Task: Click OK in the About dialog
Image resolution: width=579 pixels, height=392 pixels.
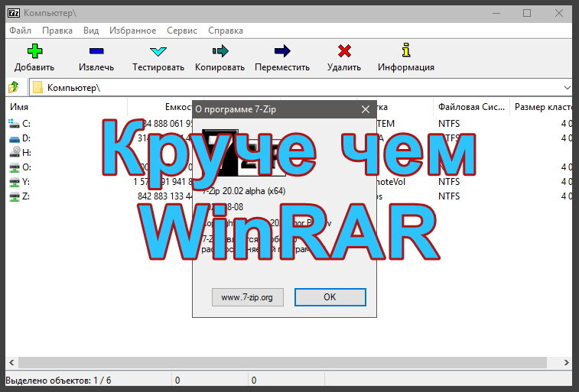Action: tap(330, 297)
